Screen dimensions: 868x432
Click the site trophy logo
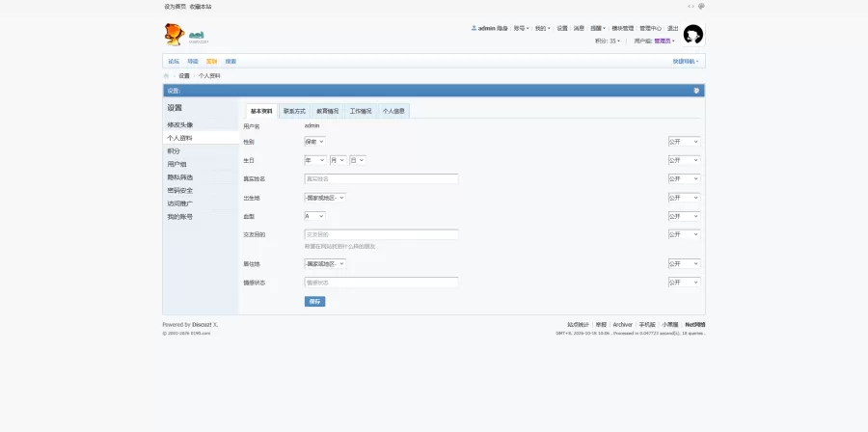click(175, 35)
